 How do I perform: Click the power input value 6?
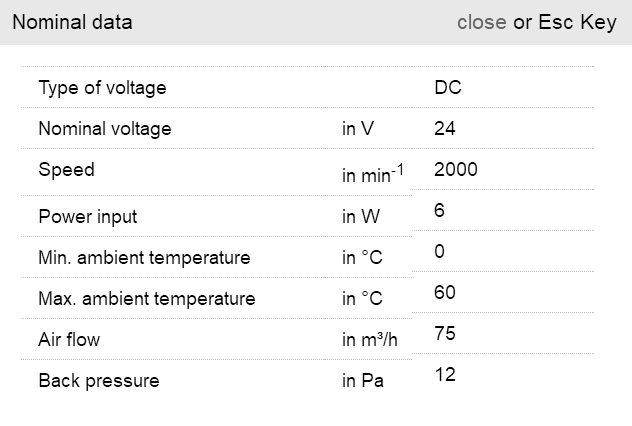coord(440,211)
